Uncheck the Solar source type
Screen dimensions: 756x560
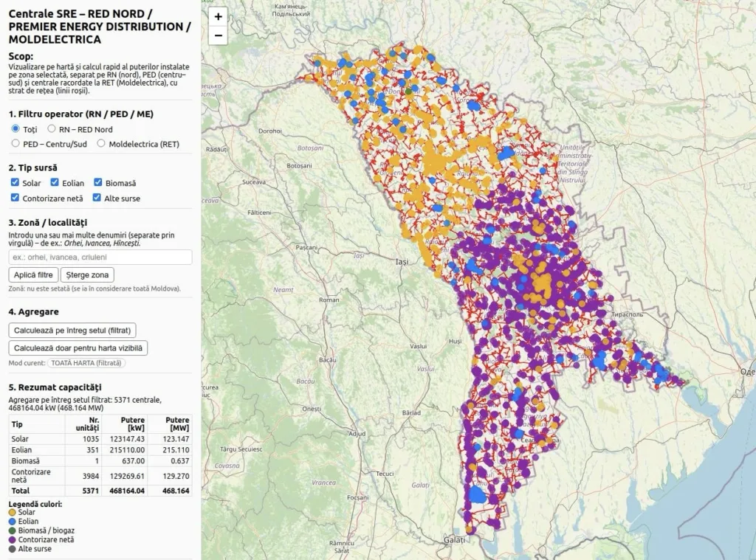coord(15,182)
